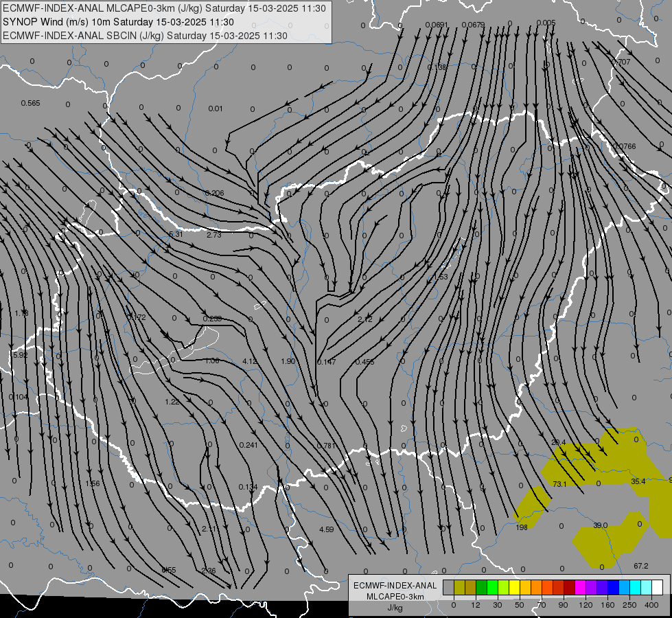Click the map value 0.147
The height and width of the screenshot is (618, 672).
click(x=327, y=362)
